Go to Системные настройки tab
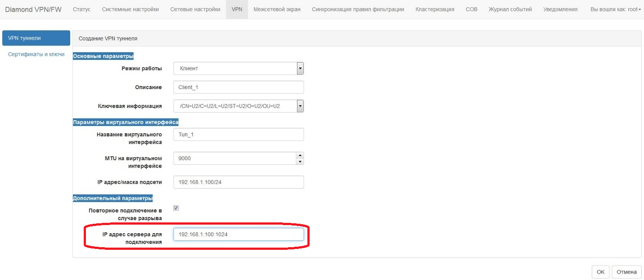The width and height of the screenshot is (644, 280). click(130, 9)
